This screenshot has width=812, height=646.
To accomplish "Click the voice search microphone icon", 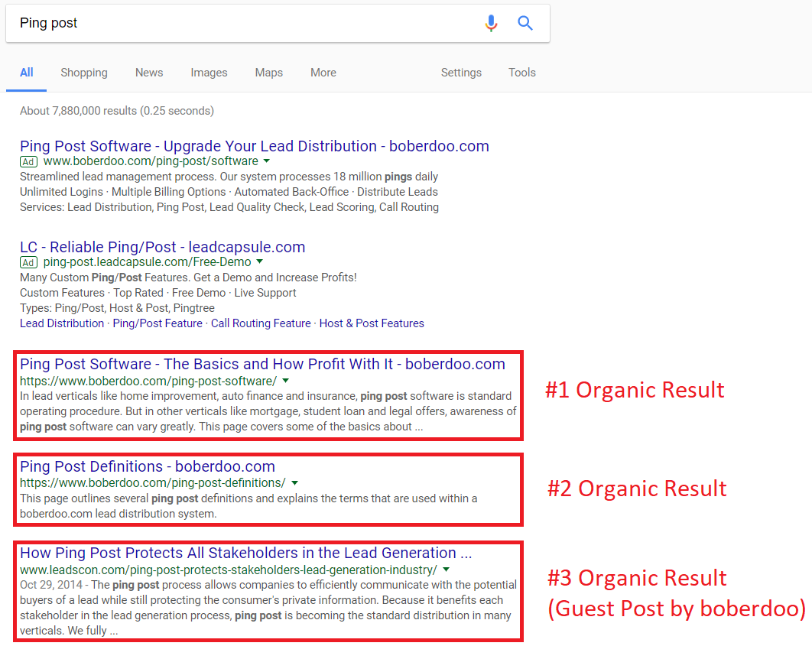I will (491, 23).
